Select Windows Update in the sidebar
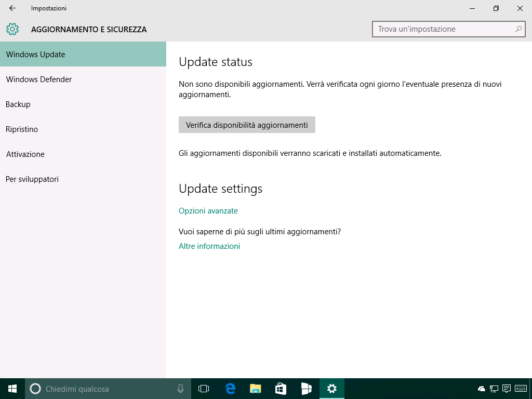Viewport: 532px width, 399px height. point(83,54)
